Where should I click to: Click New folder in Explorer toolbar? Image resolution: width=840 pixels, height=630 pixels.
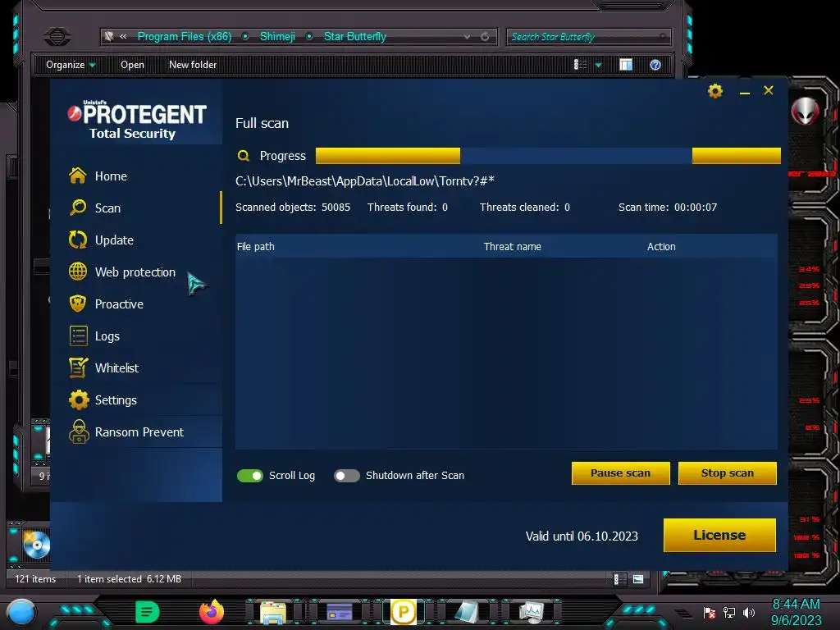coord(193,65)
